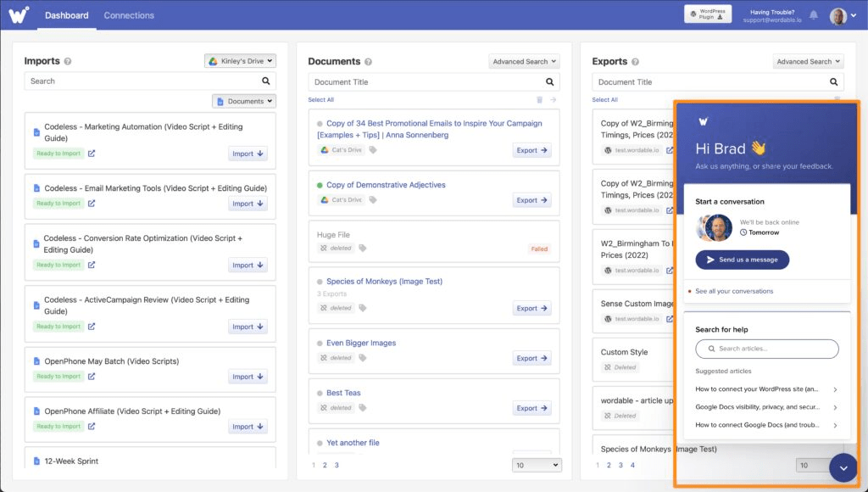Click Select All in Documents panel
868x492 pixels.
(x=320, y=100)
